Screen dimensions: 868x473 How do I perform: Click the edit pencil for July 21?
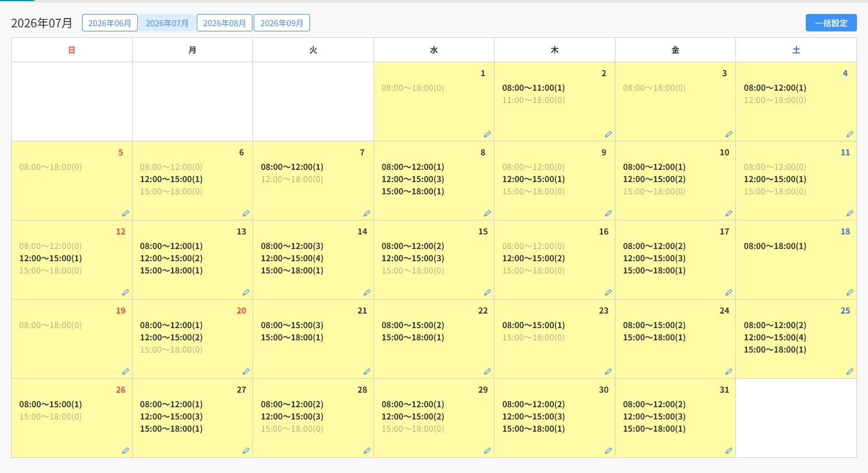pos(367,372)
